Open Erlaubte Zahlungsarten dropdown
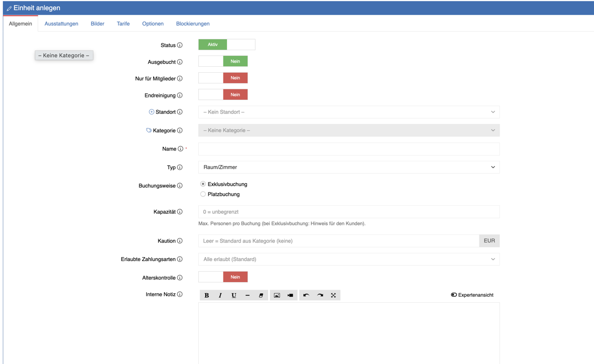The height and width of the screenshot is (364, 594). 349,259
